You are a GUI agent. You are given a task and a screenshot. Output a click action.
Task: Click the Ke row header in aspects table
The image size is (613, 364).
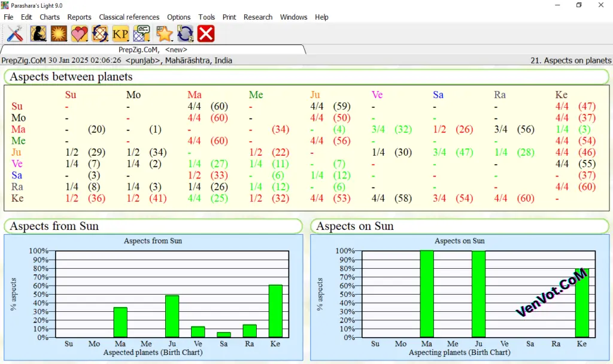[17, 198]
